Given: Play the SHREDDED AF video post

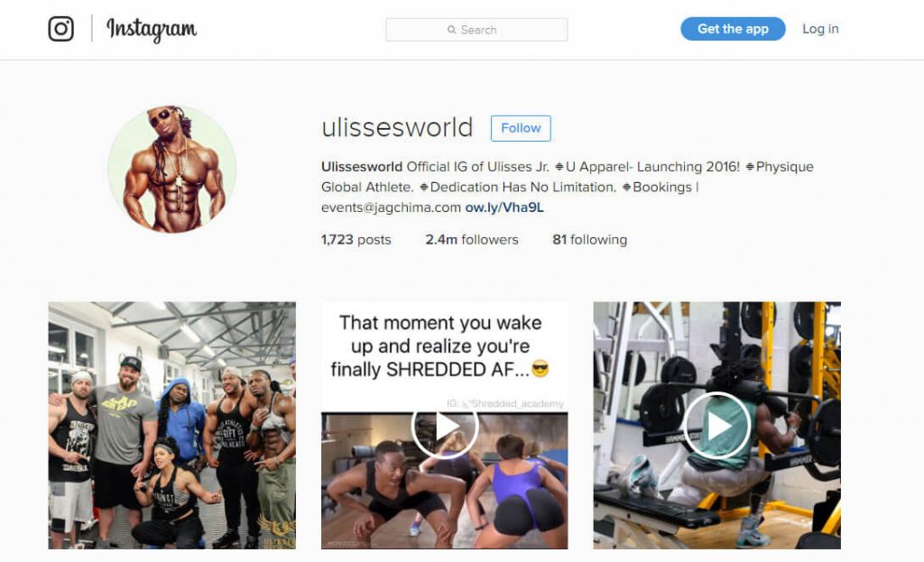Looking at the screenshot, I should [x=445, y=427].
